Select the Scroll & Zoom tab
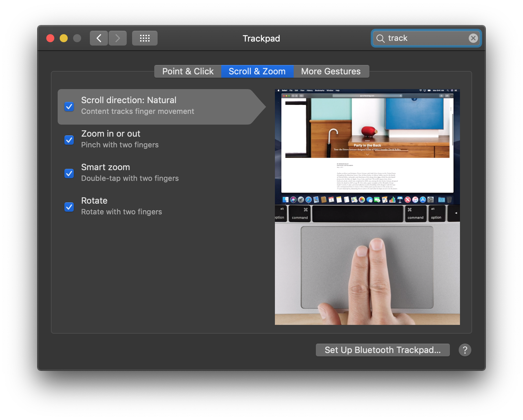This screenshot has width=523, height=420. pyautogui.click(x=257, y=71)
